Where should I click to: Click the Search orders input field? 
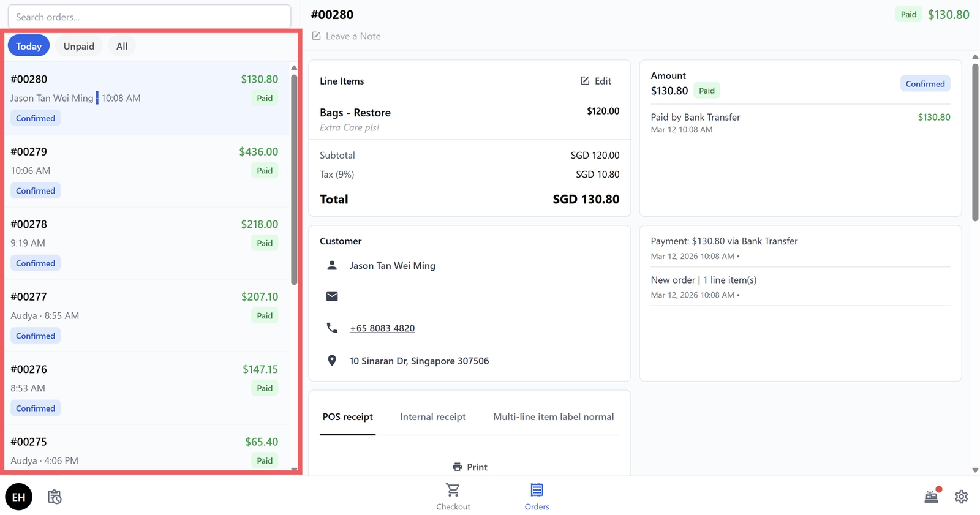point(149,17)
